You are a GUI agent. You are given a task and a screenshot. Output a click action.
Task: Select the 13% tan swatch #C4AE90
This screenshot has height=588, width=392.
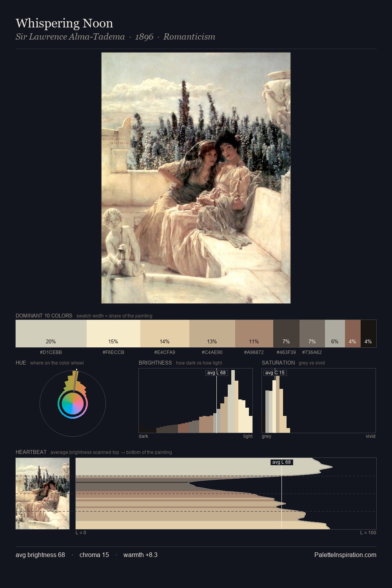212,334
